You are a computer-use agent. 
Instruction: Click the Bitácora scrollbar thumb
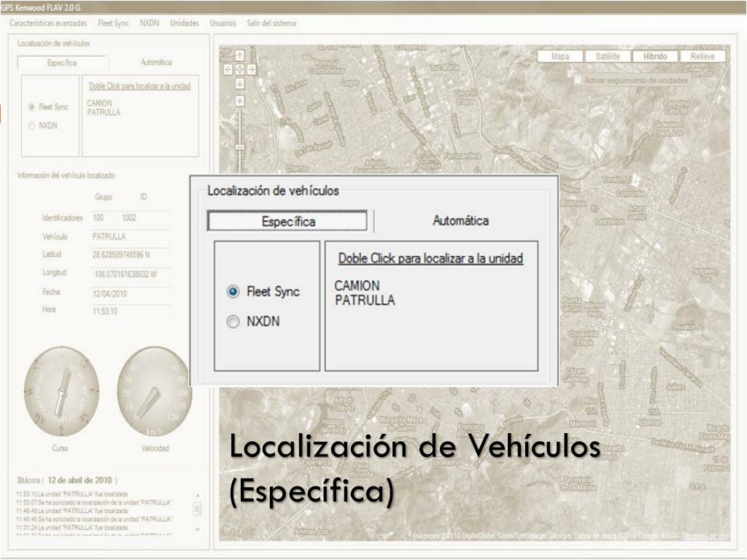pos(197,509)
